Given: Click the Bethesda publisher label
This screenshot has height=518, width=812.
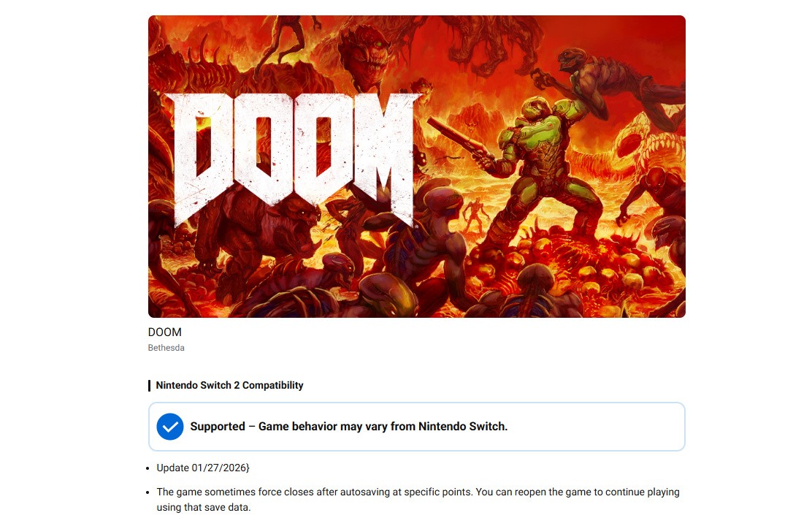Looking at the screenshot, I should click(x=166, y=348).
